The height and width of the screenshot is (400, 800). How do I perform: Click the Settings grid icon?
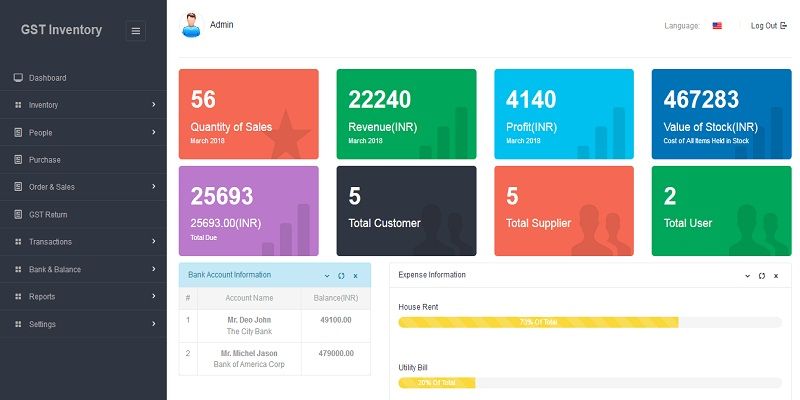[18, 324]
